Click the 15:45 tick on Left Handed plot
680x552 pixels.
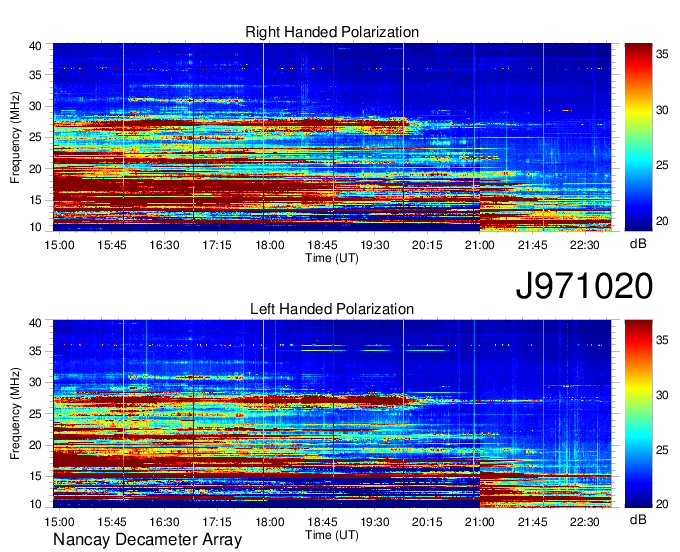[111, 522]
